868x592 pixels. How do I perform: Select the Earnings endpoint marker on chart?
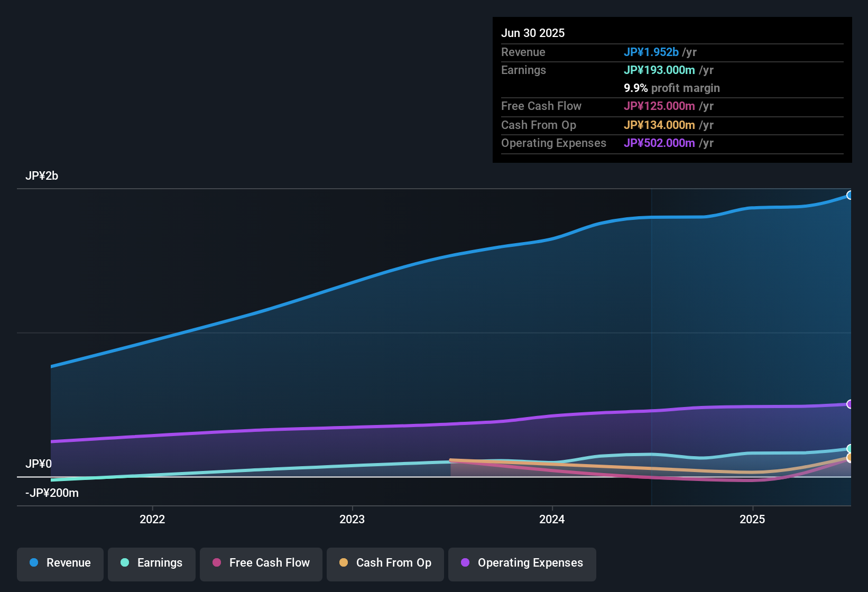click(x=849, y=449)
